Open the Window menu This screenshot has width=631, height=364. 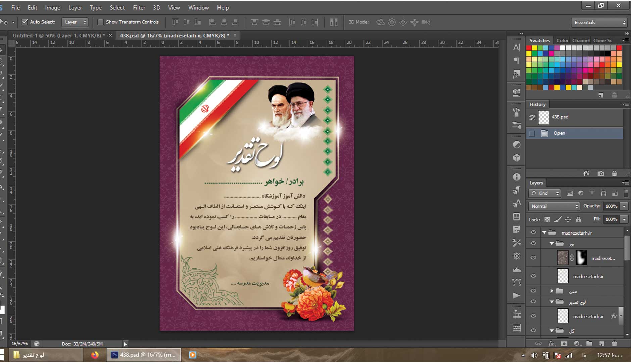[x=198, y=7]
